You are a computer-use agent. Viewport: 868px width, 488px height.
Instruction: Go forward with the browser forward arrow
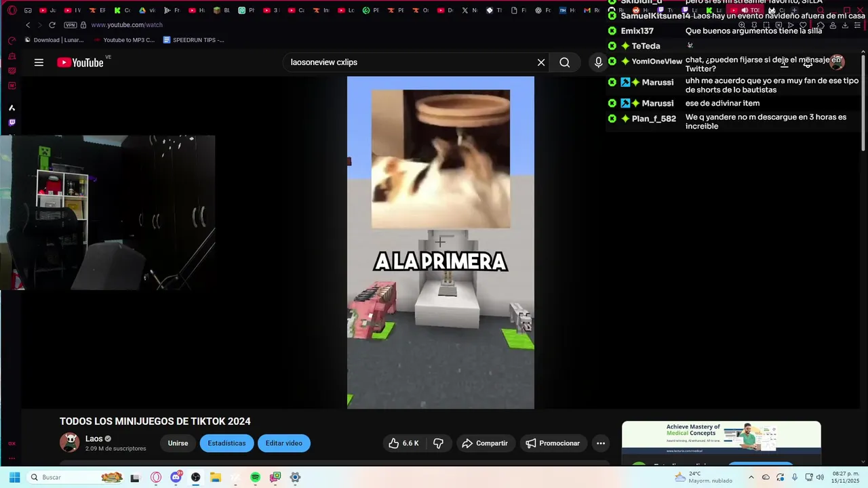[39, 25]
